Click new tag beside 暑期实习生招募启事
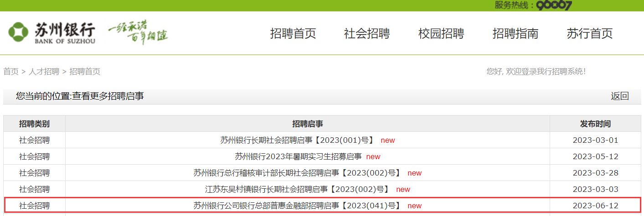Viewport: 644px width, 216px height. click(373, 156)
